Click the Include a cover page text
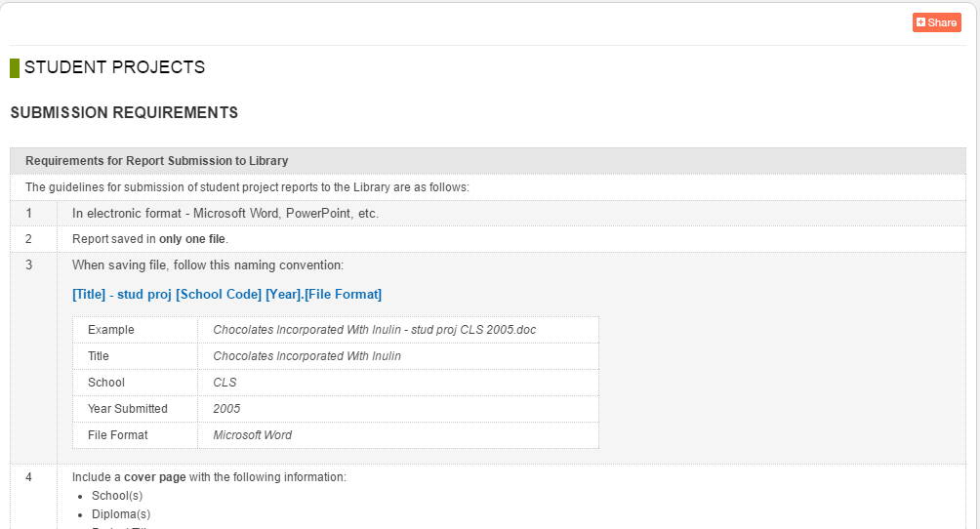The image size is (980, 529). [209, 477]
